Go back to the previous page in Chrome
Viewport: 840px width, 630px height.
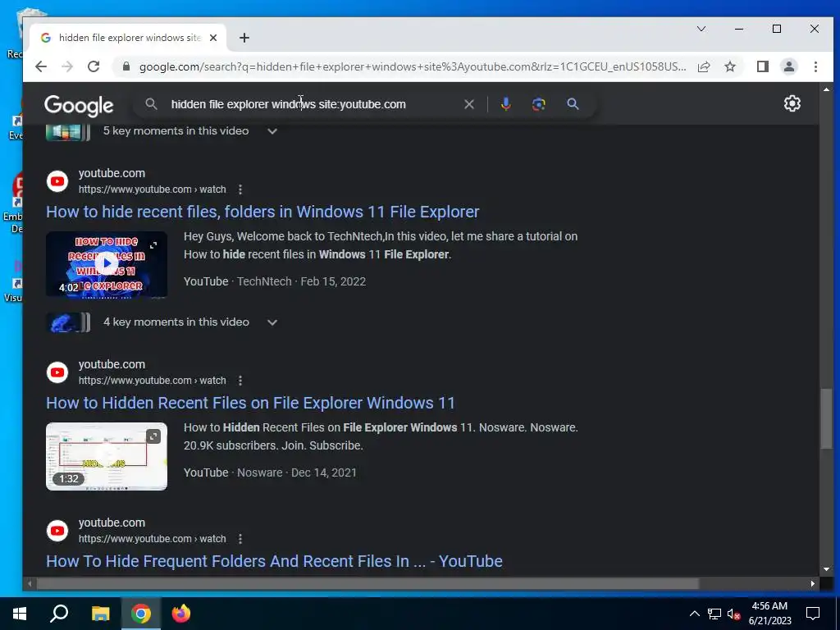point(41,66)
